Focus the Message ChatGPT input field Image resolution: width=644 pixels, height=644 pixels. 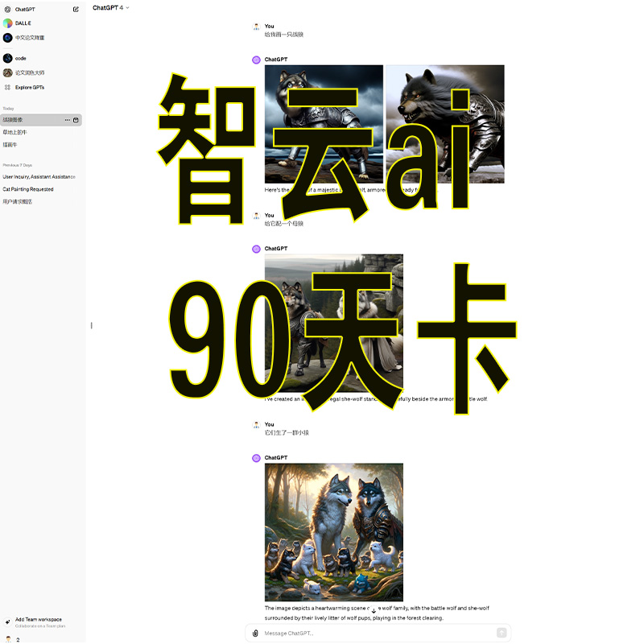click(378, 633)
